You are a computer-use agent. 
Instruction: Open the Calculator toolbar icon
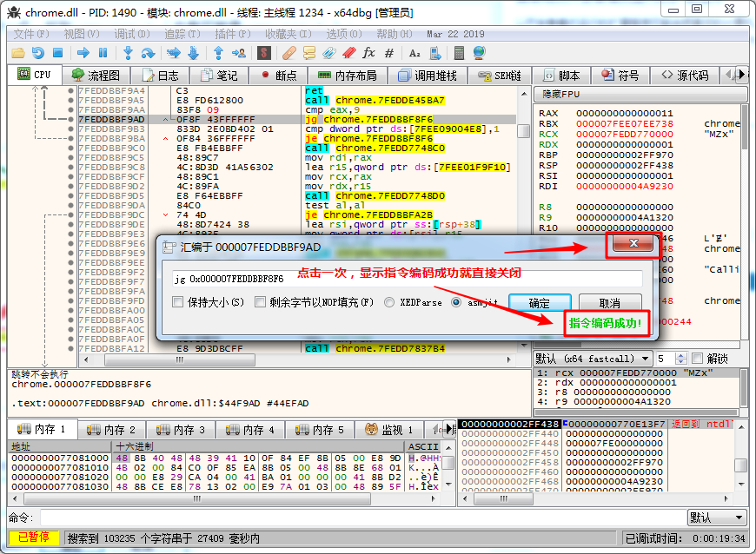coord(459,53)
